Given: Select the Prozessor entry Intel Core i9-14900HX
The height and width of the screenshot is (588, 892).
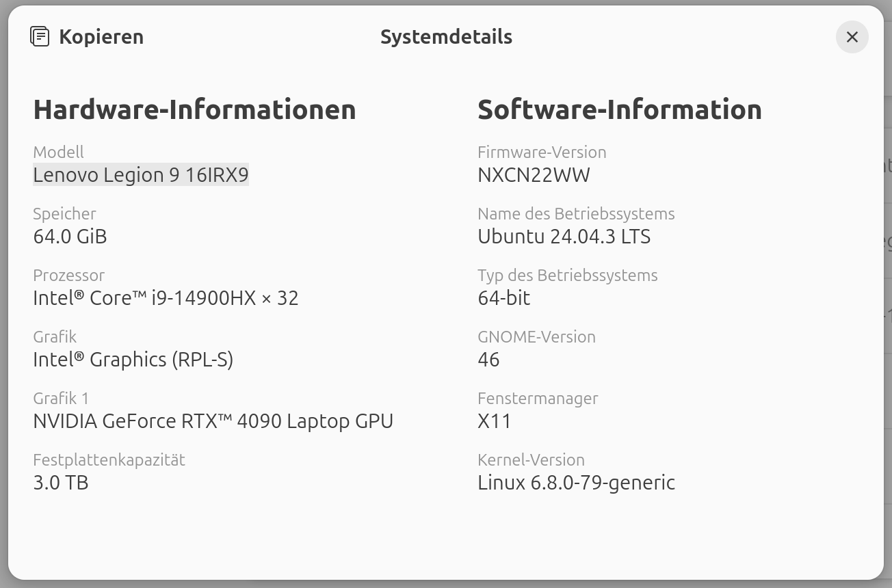Looking at the screenshot, I should [x=166, y=297].
